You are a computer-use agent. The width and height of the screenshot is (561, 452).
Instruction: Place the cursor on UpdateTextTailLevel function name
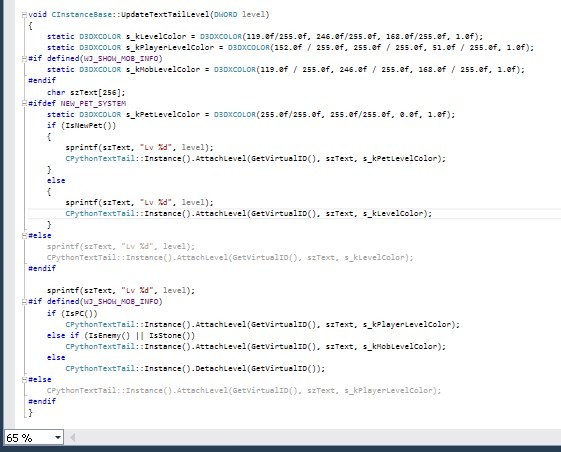pos(165,15)
